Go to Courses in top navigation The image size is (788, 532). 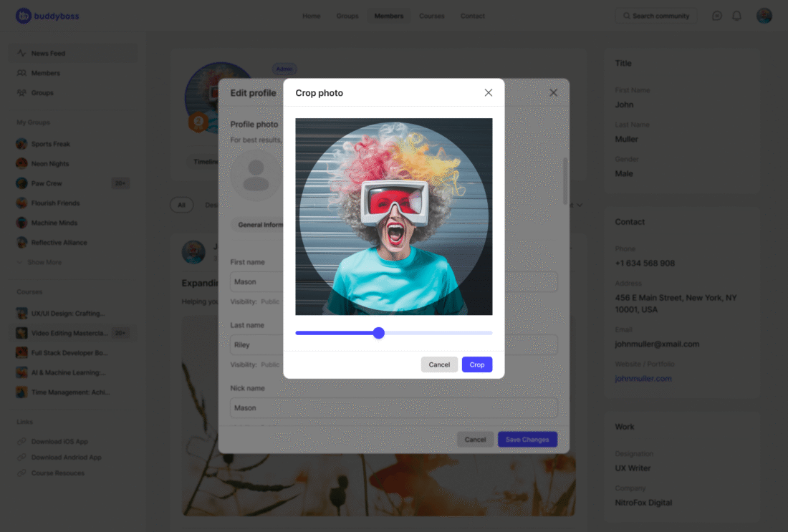(x=431, y=16)
